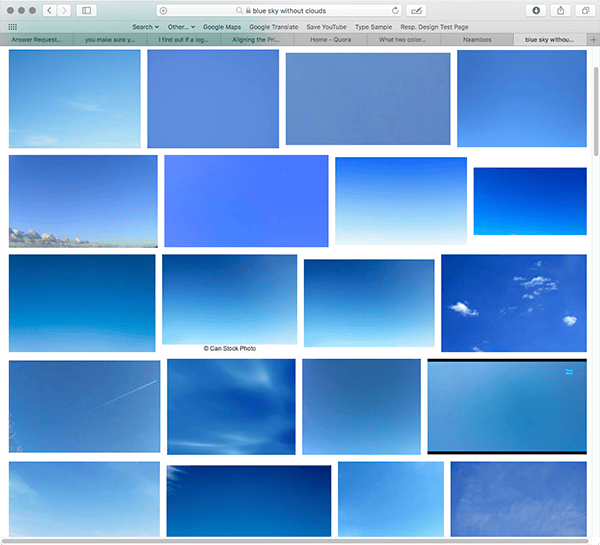Expand the Search favorites dropdown
The height and width of the screenshot is (545, 600).
coord(145,27)
